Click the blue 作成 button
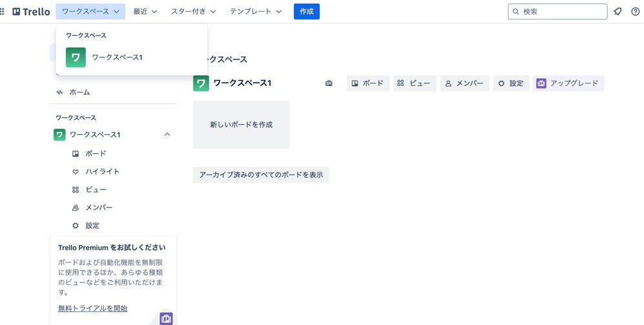Screen dimensions: 644x325 click(x=307, y=12)
